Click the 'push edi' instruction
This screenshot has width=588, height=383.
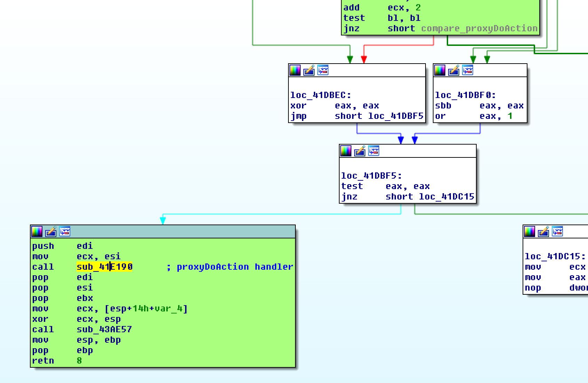point(63,246)
